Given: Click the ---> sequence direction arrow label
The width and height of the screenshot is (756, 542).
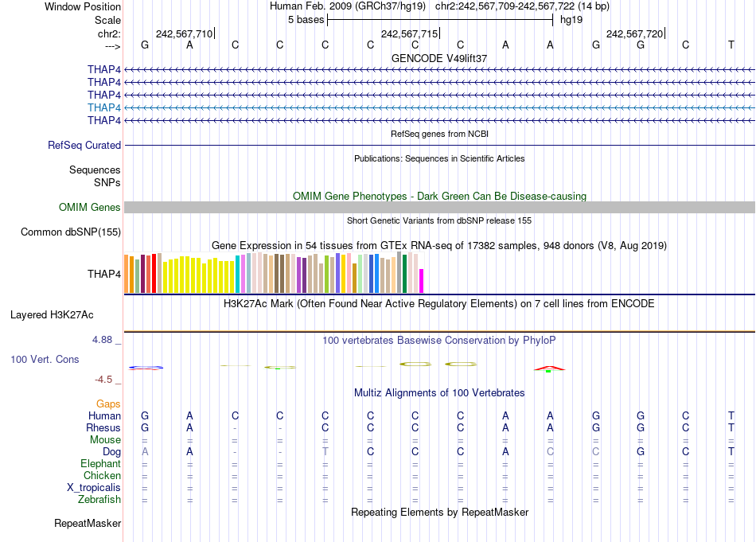Looking at the screenshot, I should tap(112, 46).
